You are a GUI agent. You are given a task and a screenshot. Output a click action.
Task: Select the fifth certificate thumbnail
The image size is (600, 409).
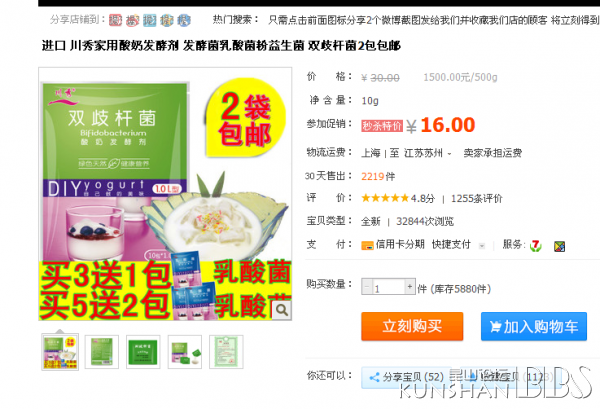pos(226,352)
